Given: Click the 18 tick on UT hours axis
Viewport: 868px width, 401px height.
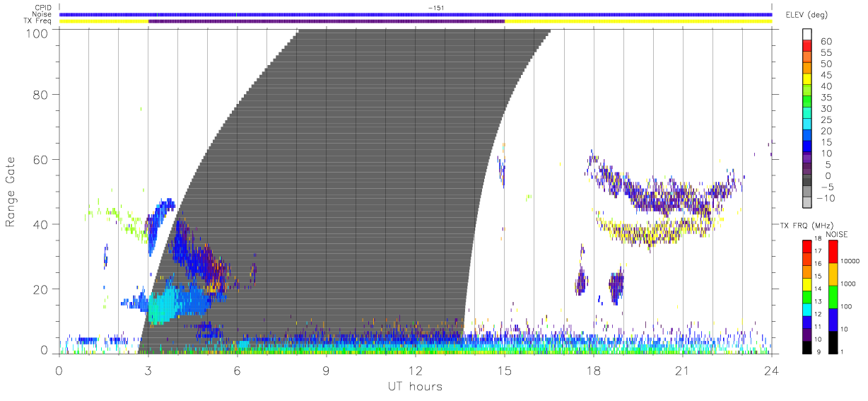Looking at the screenshot, I should coord(594,371).
